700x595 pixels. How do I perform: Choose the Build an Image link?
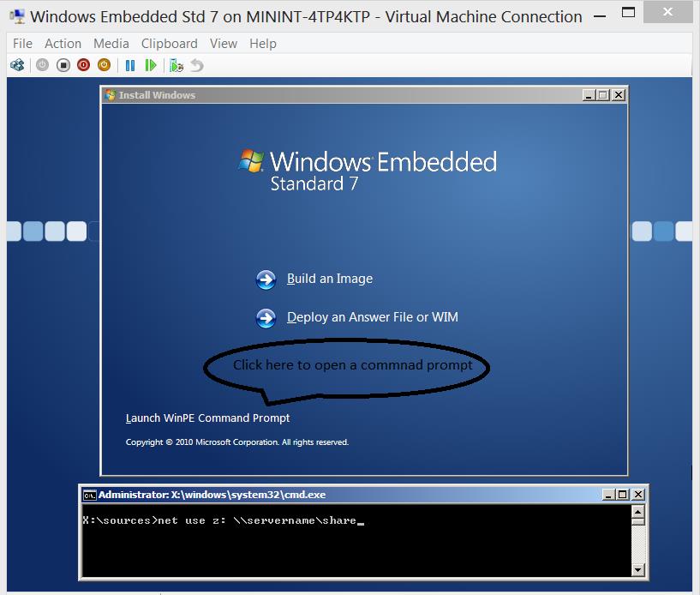click(330, 279)
